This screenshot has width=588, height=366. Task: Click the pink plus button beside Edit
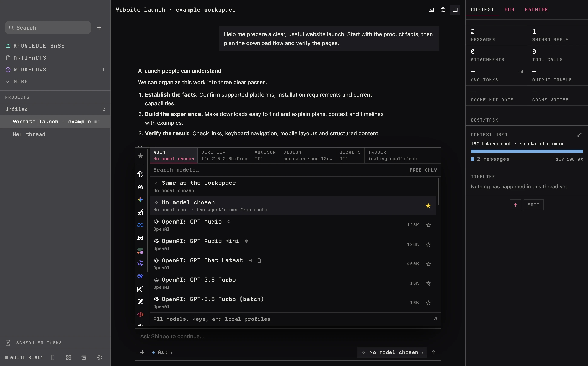pyautogui.click(x=515, y=205)
